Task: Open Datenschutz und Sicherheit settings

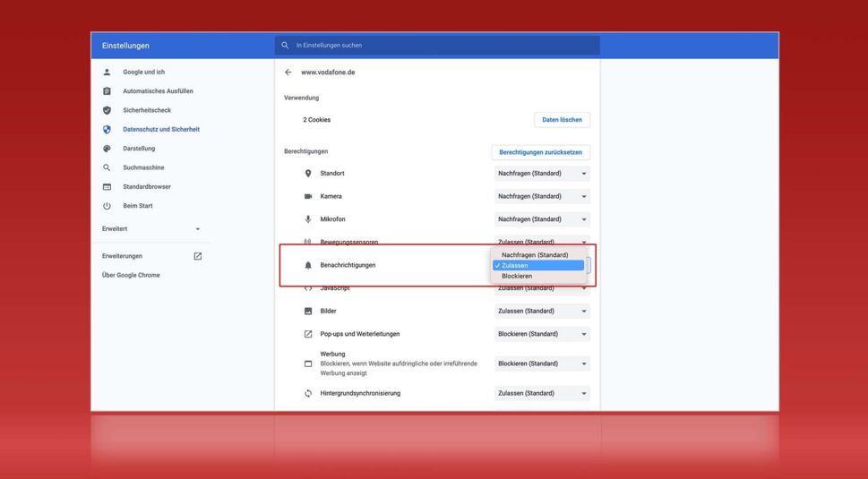Action: [161, 130]
